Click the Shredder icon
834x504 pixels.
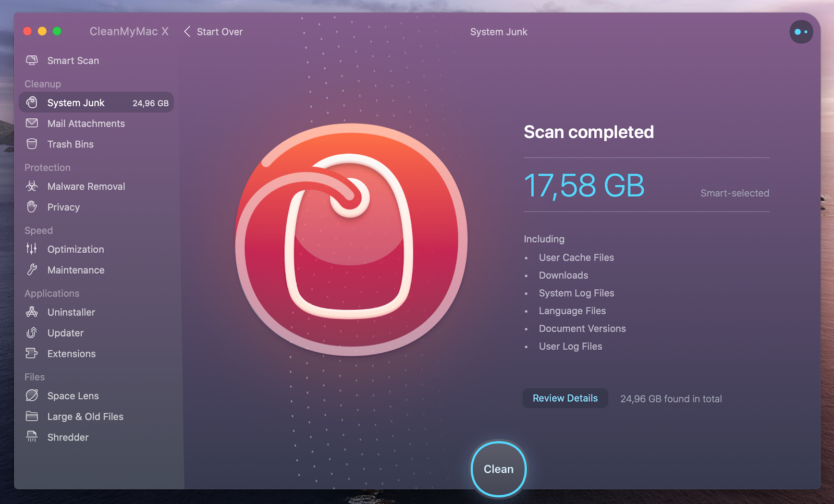(x=32, y=437)
